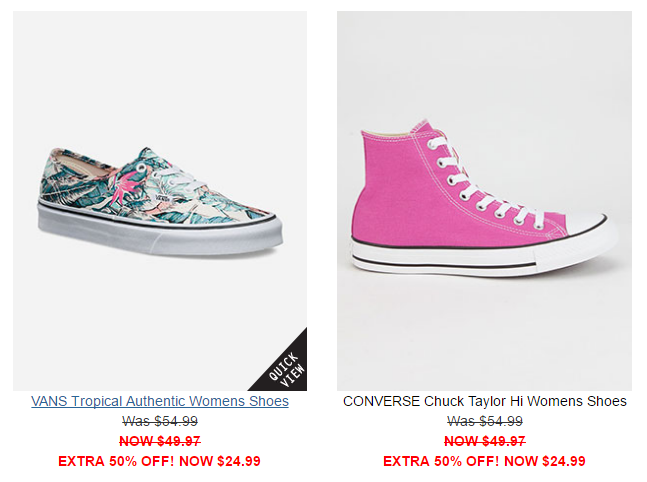Click the crossed-out Was $54.99 under Converse

coord(485,421)
